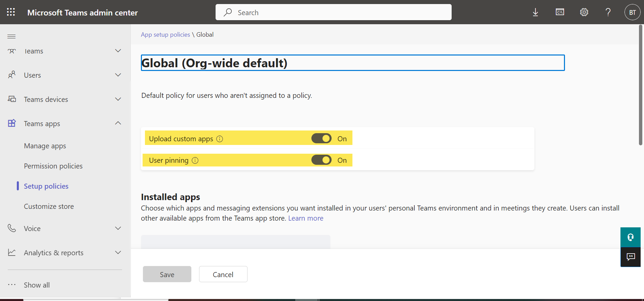The height and width of the screenshot is (301, 644).
Task: Select Analytics & reports label
Action: [x=53, y=253]
